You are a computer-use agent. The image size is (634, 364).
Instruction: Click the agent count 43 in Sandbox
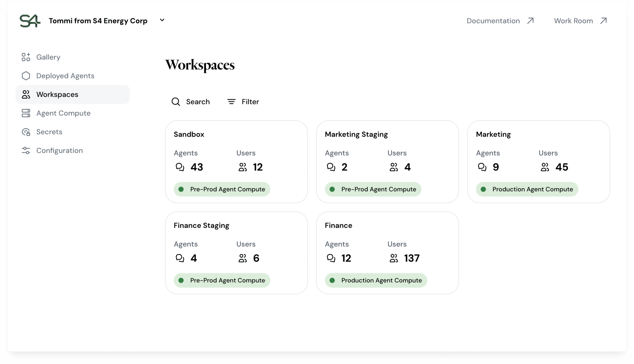197,167
